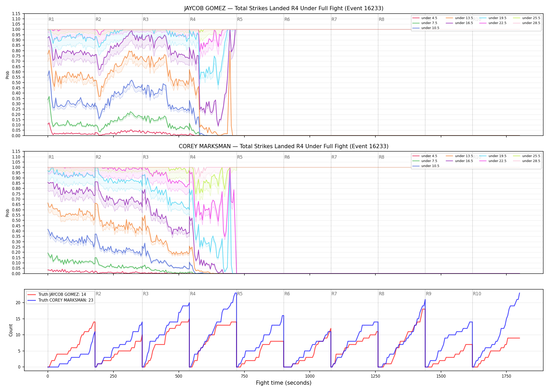Screen dimensions: 549x392
Task: Click pale pink line swatch beside 'under 28.5' in Gomez legend
Action: 517,23
